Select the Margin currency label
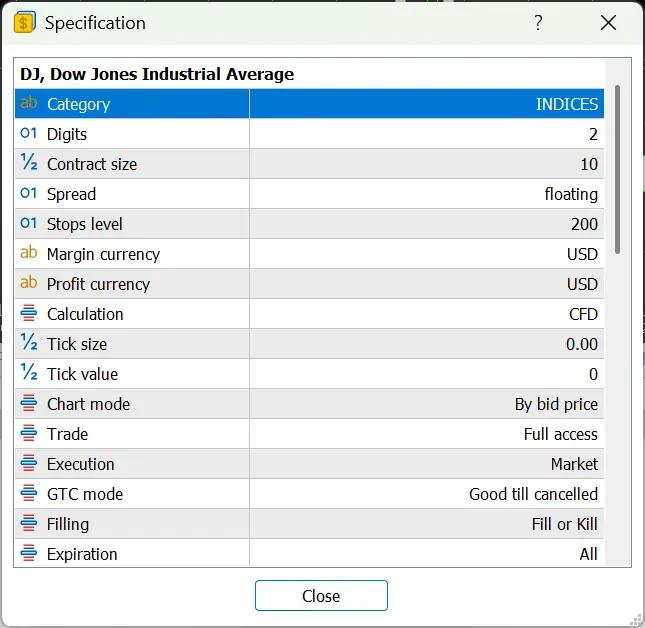645x628 pixels. point(103,255)
